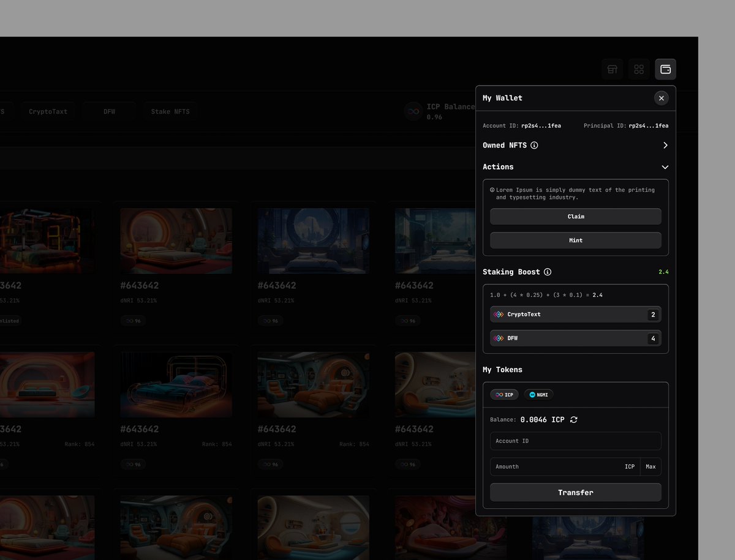Click the CryptoText row logo icon
The width and height of the screenshot is (735, 560).
pyautogui.click(x=499, y=315)
